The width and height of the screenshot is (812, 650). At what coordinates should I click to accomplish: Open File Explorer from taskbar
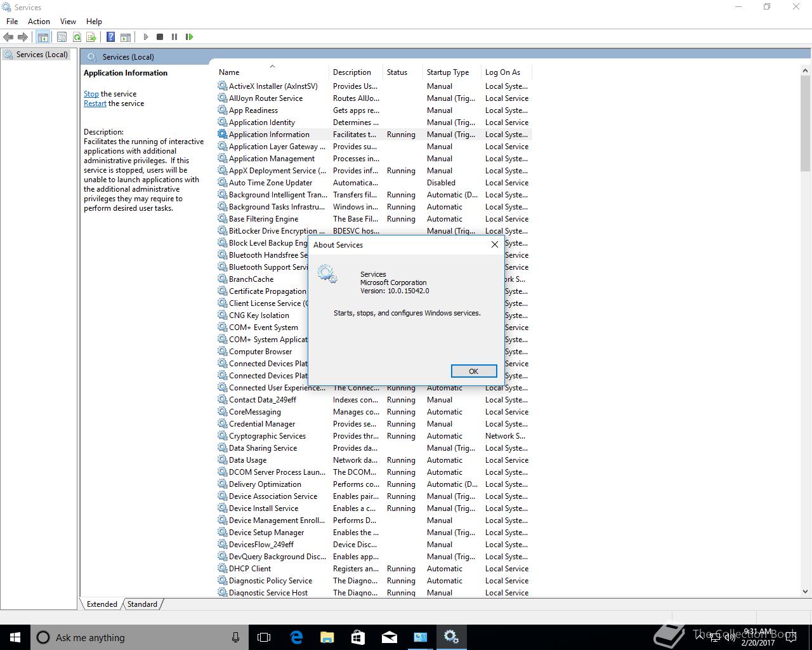click(327, 637)
